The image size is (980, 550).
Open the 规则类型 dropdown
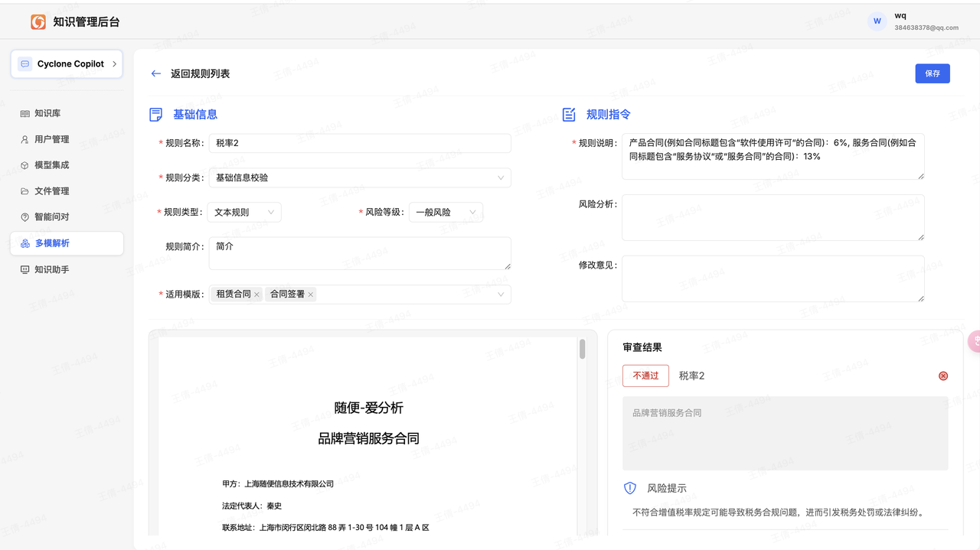pos(244,212)
